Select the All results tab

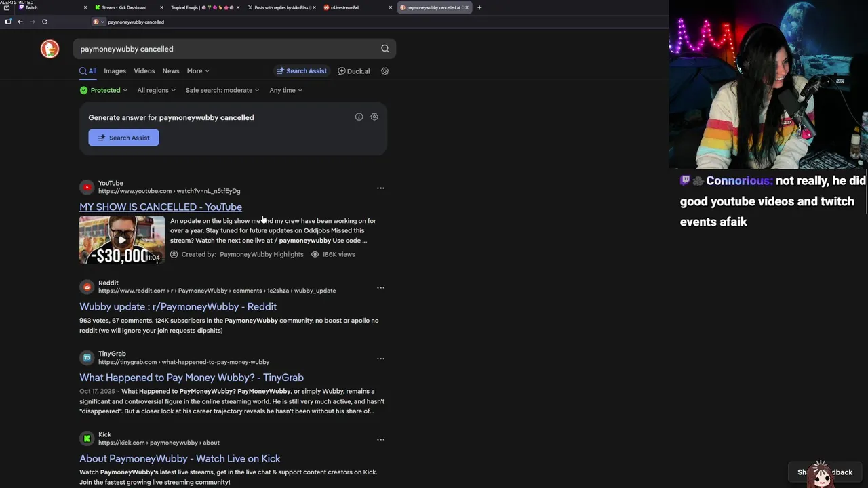click(87, 70)
